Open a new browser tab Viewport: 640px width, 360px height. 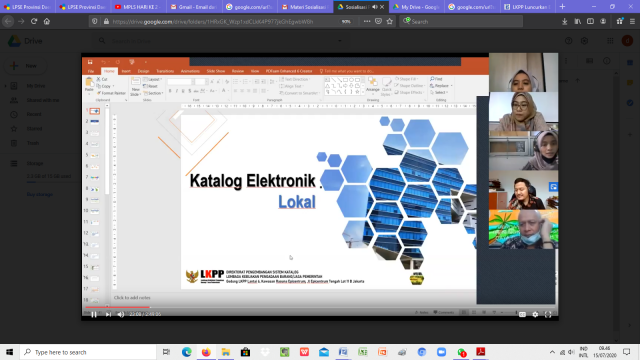562,7
